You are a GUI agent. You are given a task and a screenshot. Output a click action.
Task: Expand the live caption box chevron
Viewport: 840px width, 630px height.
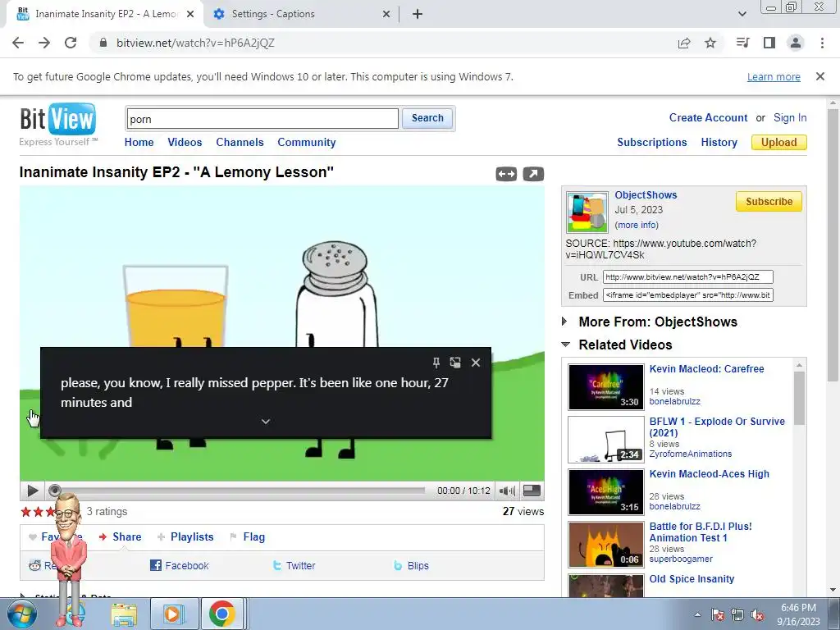coord(266,422)
